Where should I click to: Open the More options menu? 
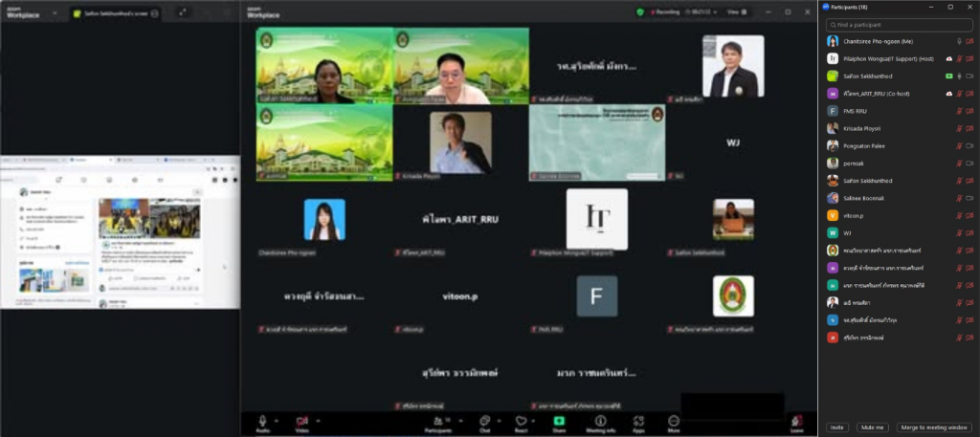674,421
